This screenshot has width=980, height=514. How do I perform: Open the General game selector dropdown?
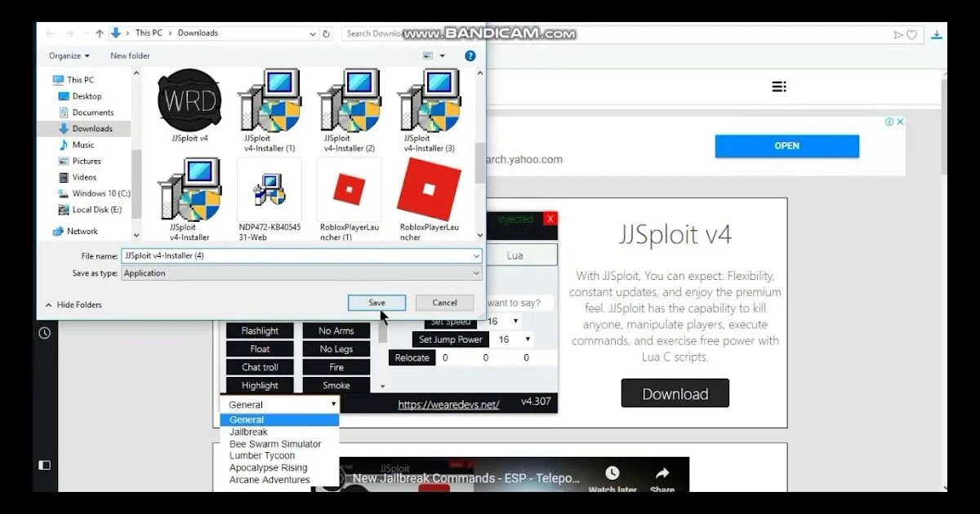click(279, 405)
